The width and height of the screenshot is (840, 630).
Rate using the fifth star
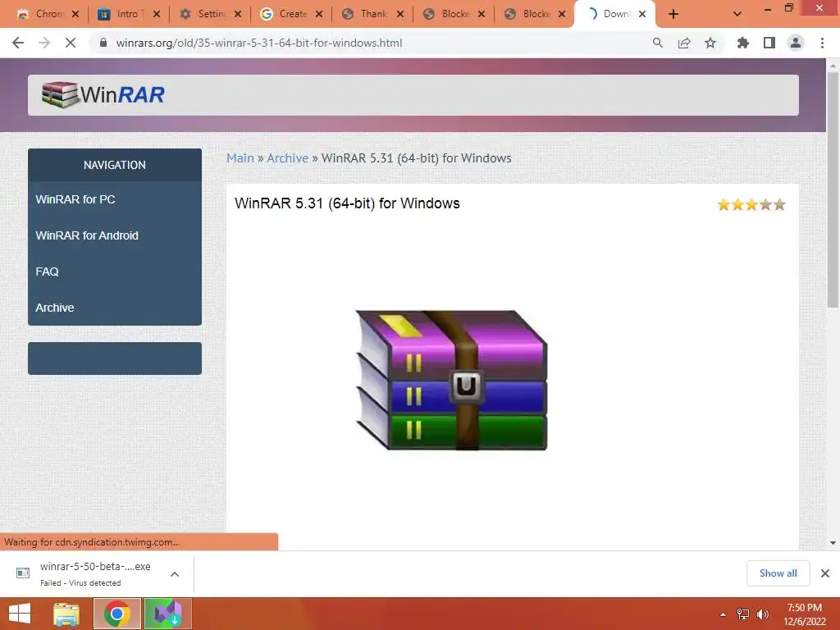point(779,204)
